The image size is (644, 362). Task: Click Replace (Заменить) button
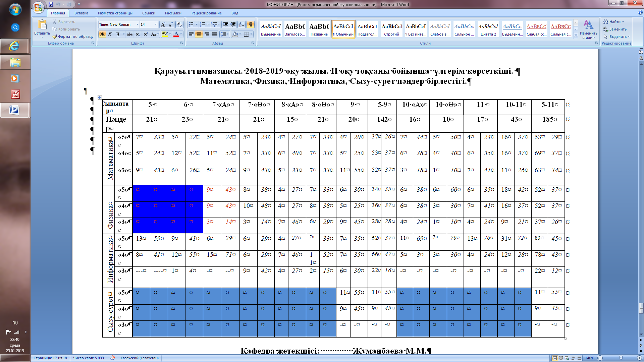tap(615, 29)
